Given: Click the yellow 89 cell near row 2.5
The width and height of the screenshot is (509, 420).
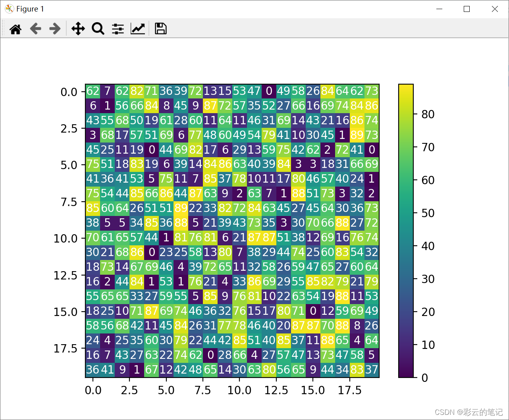Looking at the screenshot, I should click(x=358, y=135).
